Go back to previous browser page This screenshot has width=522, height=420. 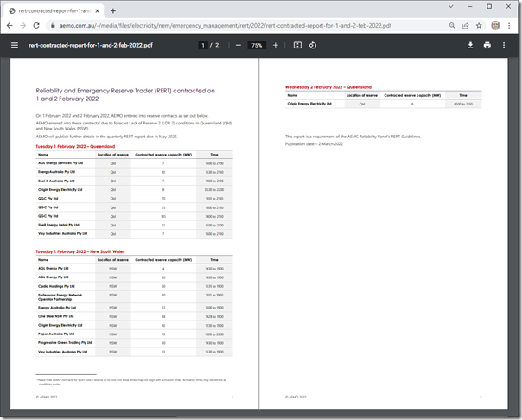point(10,26)
